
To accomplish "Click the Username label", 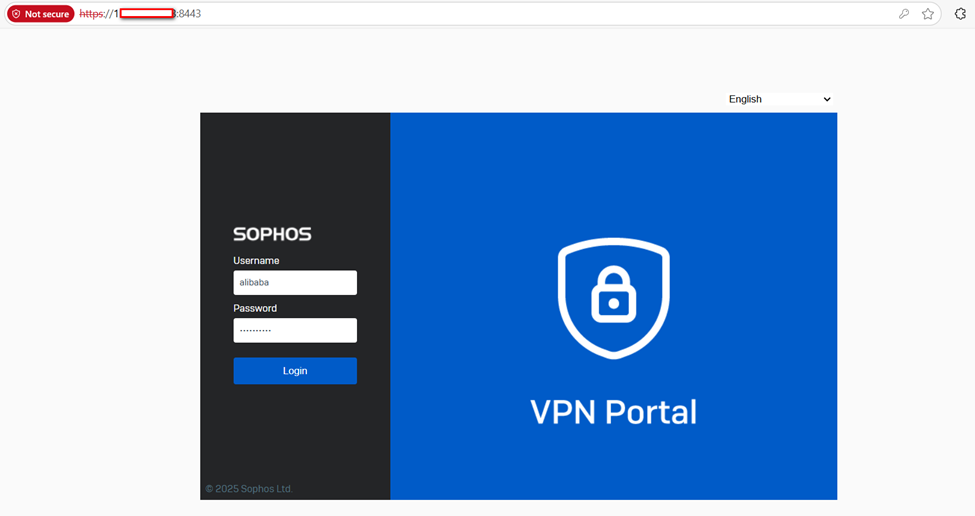I will click(x=256, y=261).
